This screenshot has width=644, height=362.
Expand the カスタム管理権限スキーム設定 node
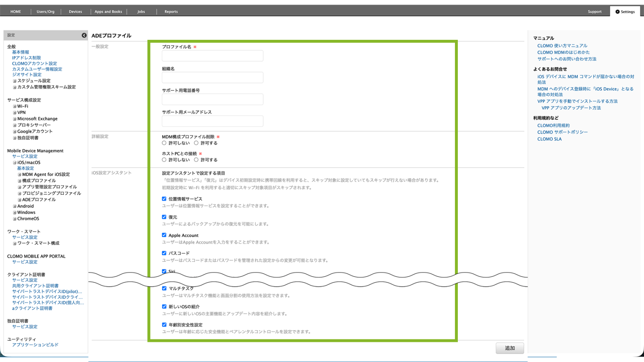tap(14, 87)
